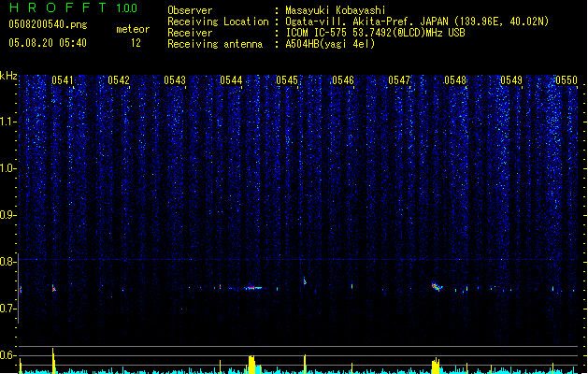Click the wide yellow amplitude peak after 0544

point(252,365)
